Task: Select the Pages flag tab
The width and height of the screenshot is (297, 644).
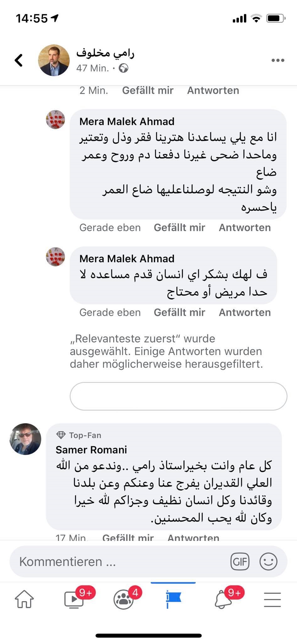Action: pyautogui.click(x=173, y=599)
